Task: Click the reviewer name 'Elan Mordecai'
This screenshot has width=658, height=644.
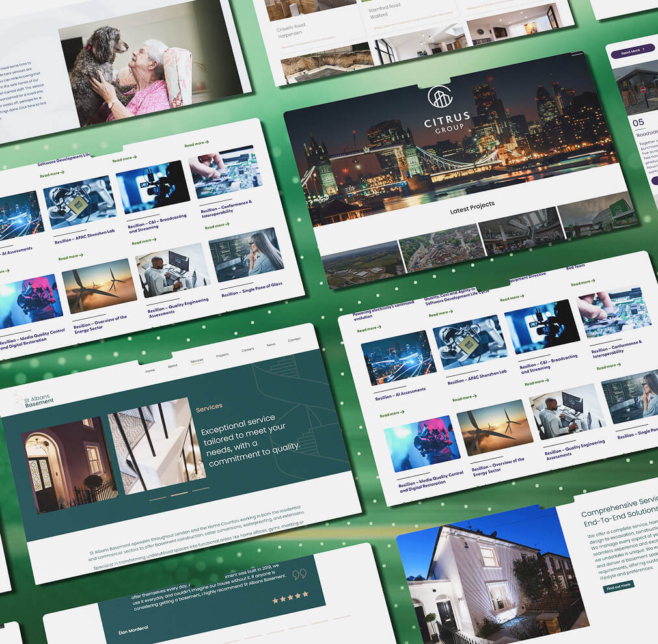Action: 133,629
